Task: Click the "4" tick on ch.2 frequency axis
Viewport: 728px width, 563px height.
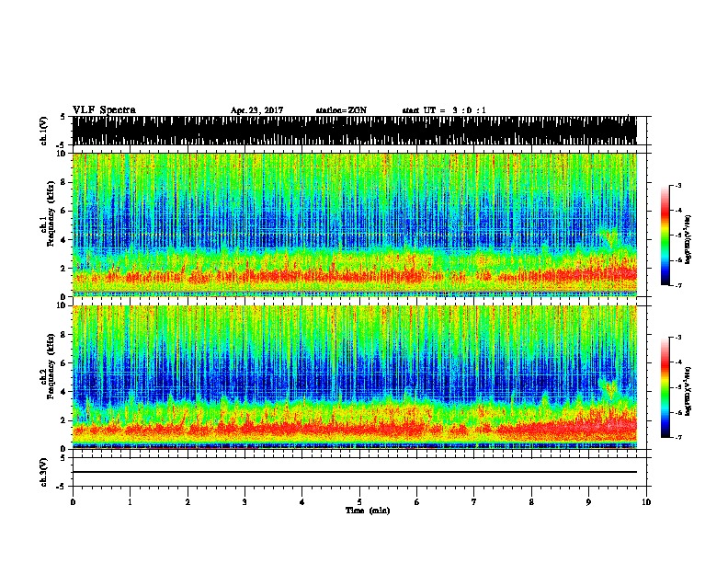Action: click(64, 392)
